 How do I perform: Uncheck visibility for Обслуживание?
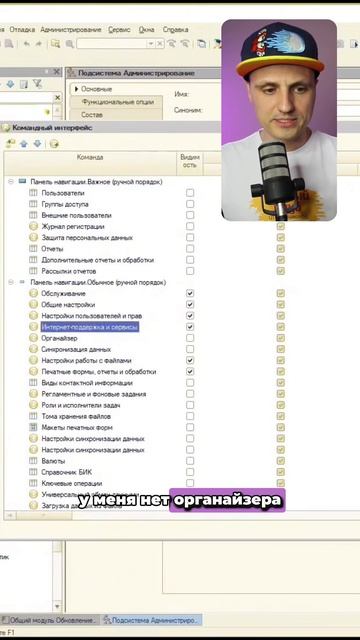point(190,293)
